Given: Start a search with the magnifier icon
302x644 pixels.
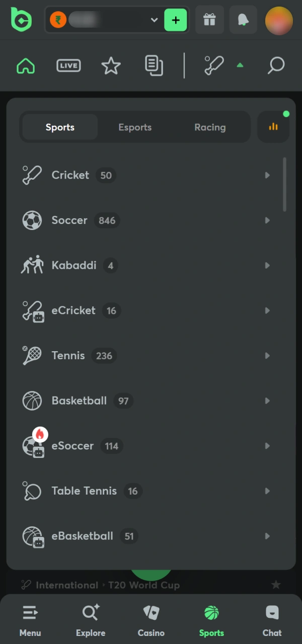Looking at the screenshot, I should (276, 65).
